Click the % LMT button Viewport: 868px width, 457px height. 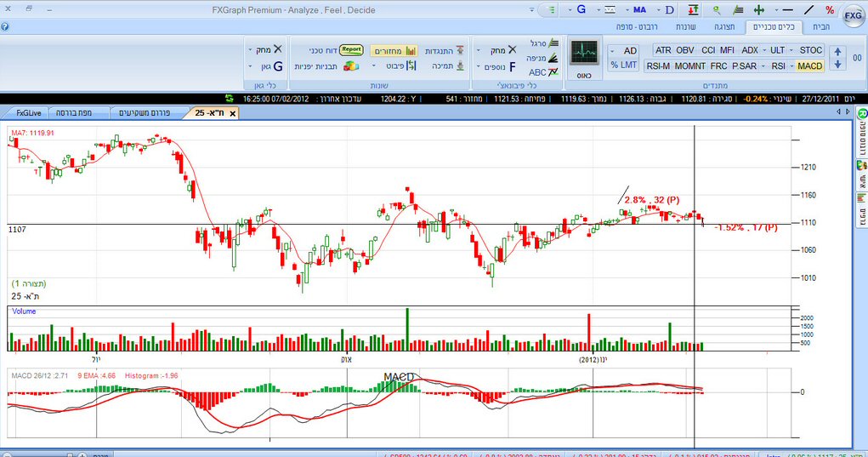pos(624,65)
